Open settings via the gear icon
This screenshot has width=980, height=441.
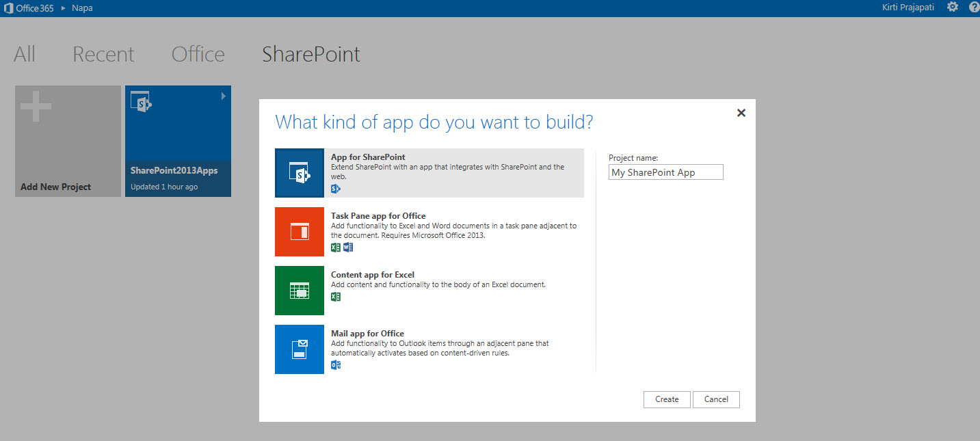point(953,8)
